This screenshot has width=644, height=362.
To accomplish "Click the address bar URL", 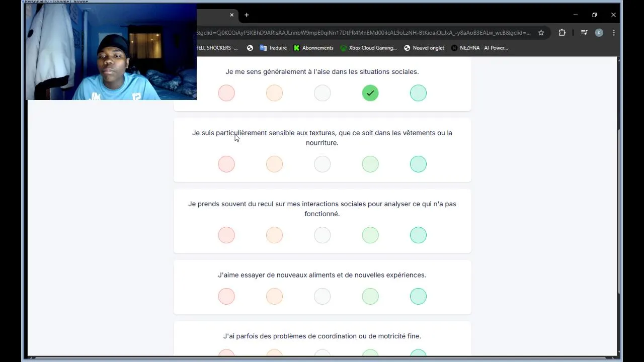I will (x=363, y=33).
